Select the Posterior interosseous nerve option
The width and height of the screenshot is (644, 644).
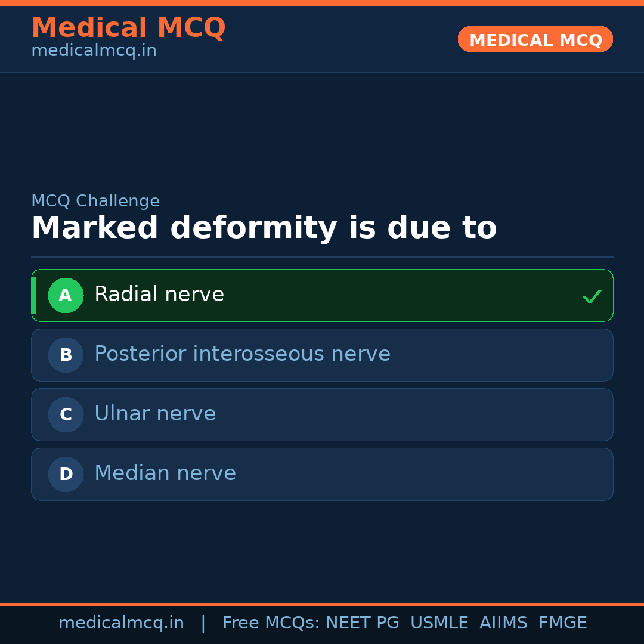click(x=322, y=355)
